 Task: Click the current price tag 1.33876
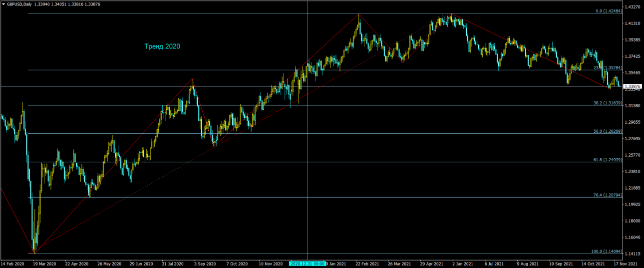point(634,86)
